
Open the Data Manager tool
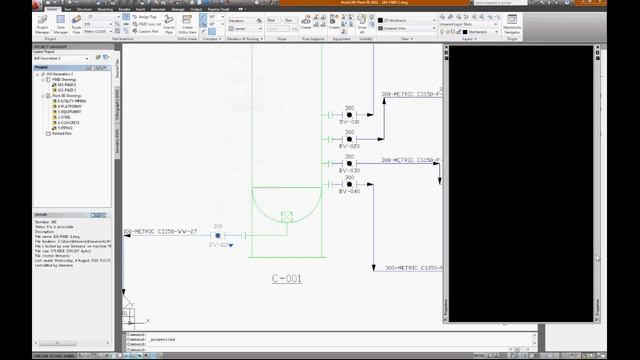[60, 24]
